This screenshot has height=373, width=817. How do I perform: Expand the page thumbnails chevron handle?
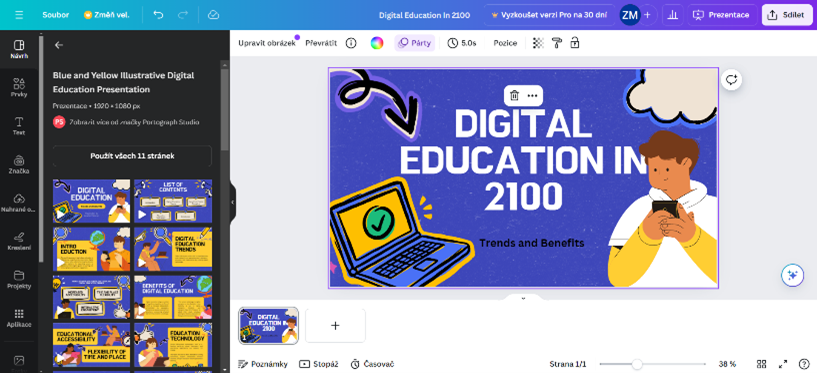click(523, 298)
